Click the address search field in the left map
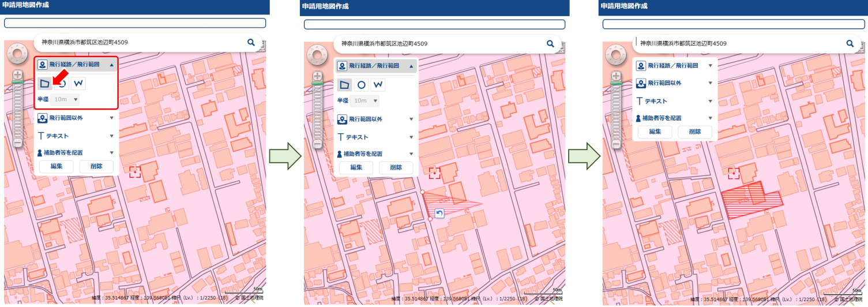 pyautogui.click(x=138, y=43)
